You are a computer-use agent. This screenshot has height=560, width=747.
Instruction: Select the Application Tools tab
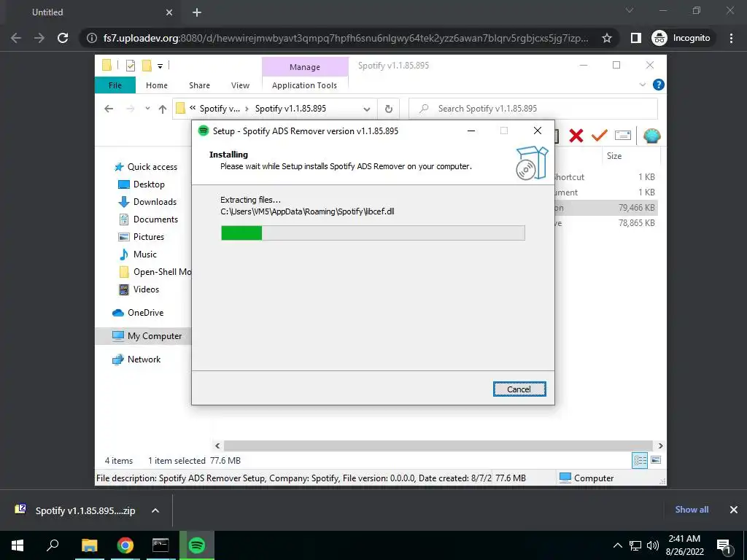click(304, 85)
